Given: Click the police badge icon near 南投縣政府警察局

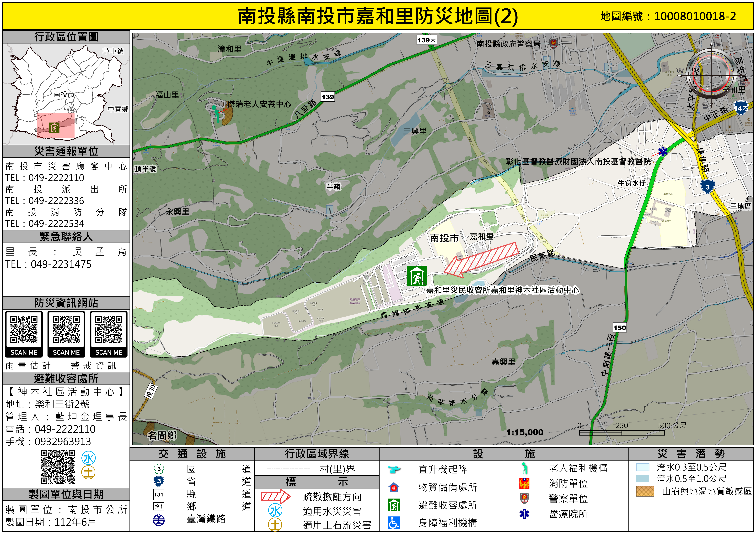Looking at the screenshot, I should [554, 43].
